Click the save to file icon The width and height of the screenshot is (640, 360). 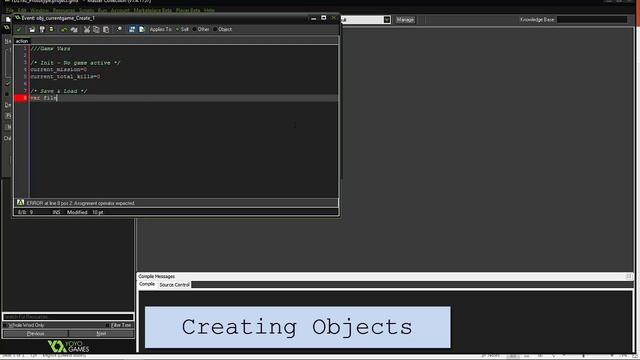coord(42,29)
